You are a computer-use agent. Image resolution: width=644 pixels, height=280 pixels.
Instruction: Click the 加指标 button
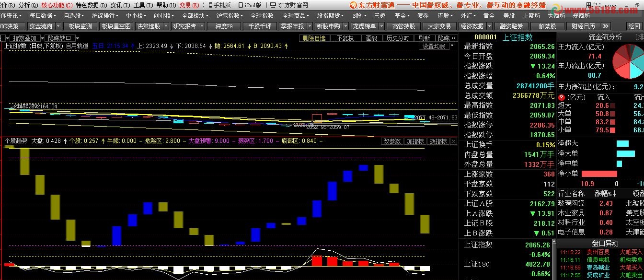(415, 141)
